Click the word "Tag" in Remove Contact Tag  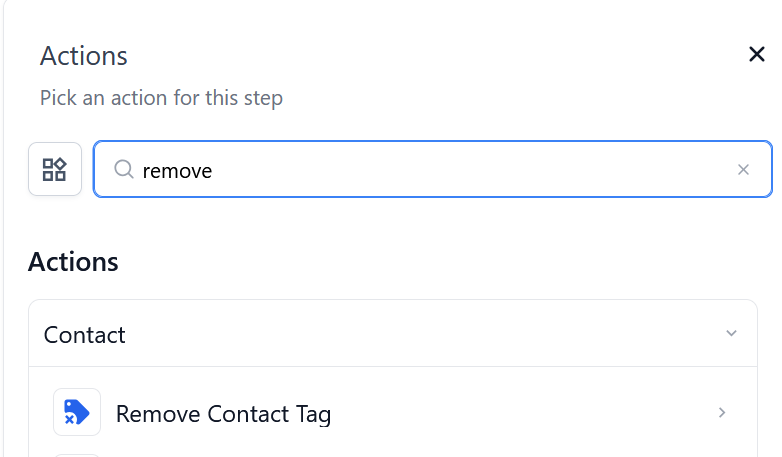pos(312,414)
